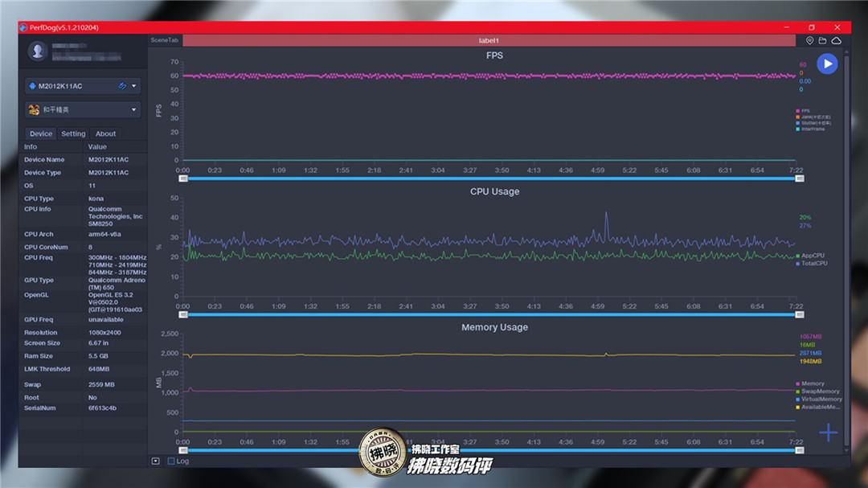Open the folder icon for saved records
Screen dimensions: 868x488
coord(823,40)
